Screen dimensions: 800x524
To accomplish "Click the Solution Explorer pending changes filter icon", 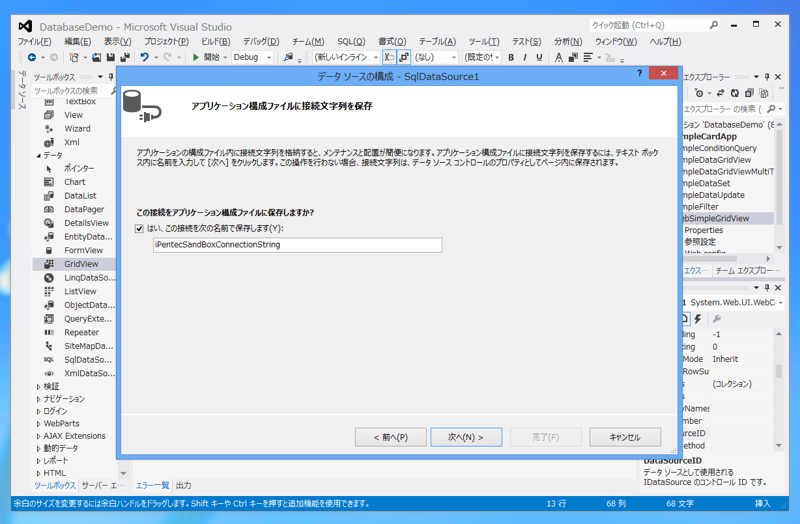I will (x=699, y=93).
